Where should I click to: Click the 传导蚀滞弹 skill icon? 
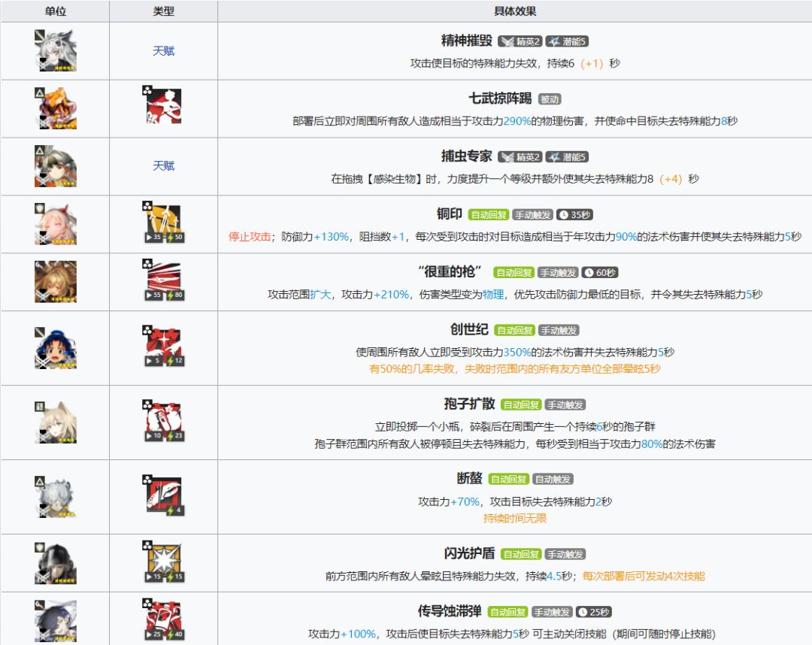[163, 619]
